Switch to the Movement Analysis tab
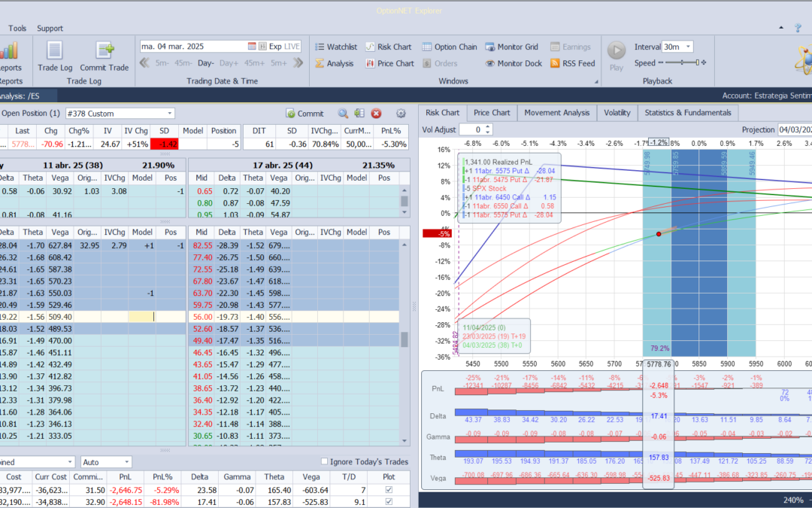The width and height of the screenshot is (812, 508). [x=556, y=112]
